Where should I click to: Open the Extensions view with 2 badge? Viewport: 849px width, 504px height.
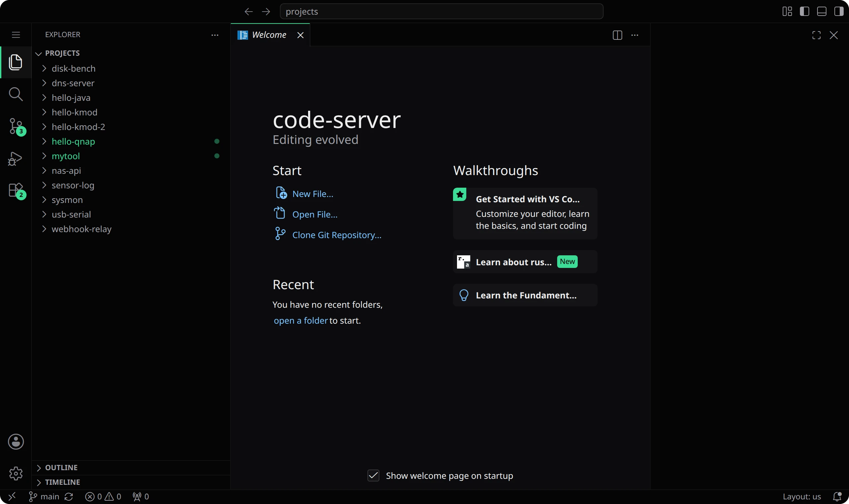click(x=16, y=191)
